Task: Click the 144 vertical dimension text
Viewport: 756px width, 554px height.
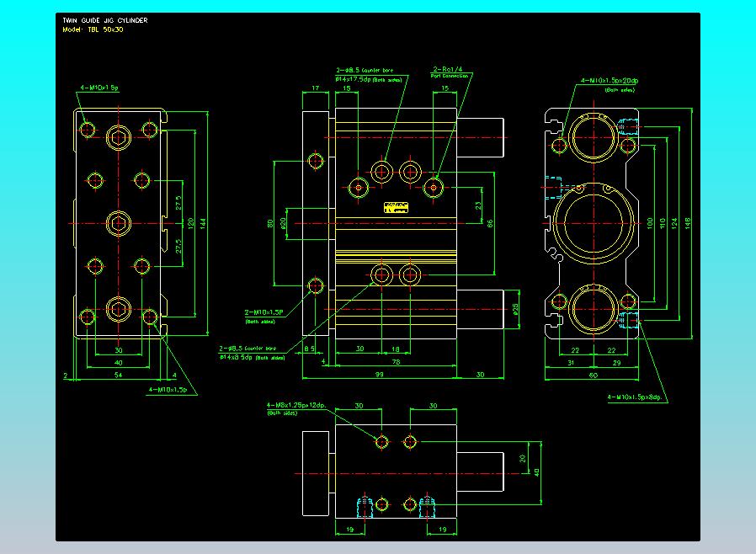Action: coord(202,222)
